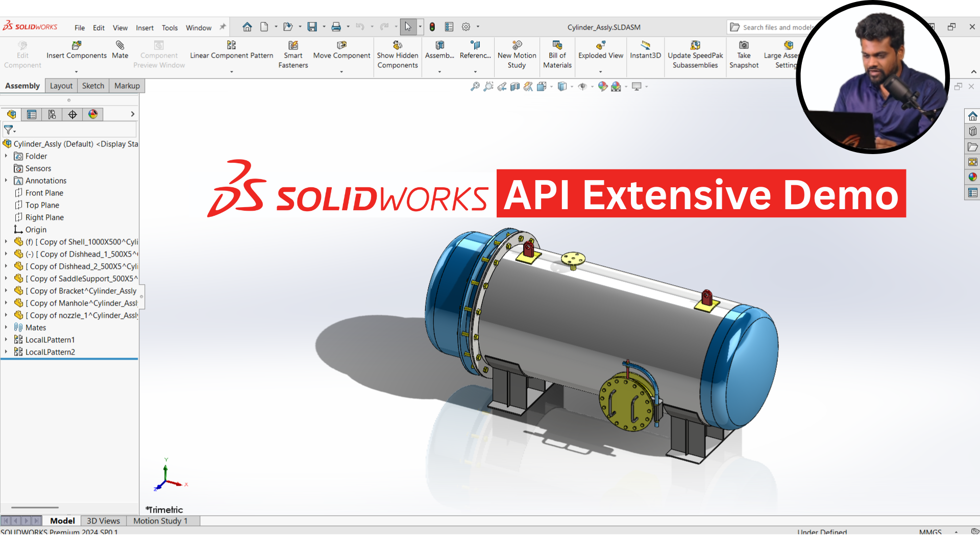Open the View menu
The image size is (980, 551).
tap(120, 28)
